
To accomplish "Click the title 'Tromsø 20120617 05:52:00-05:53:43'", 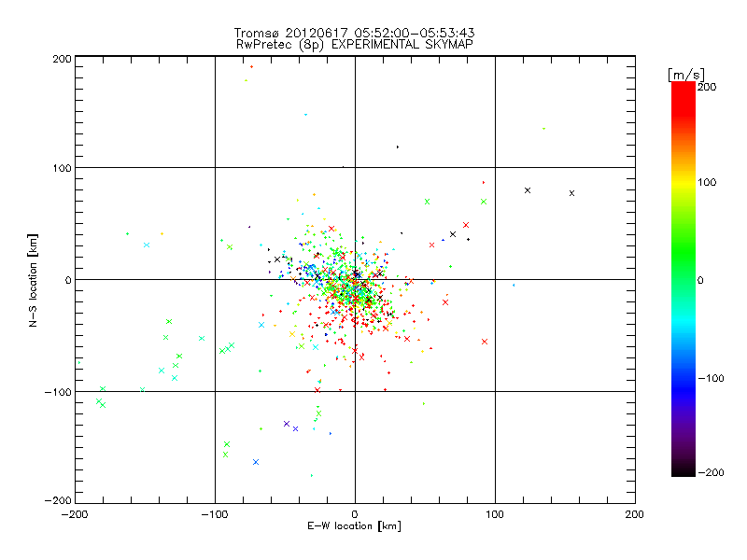I will coord(354,33).
